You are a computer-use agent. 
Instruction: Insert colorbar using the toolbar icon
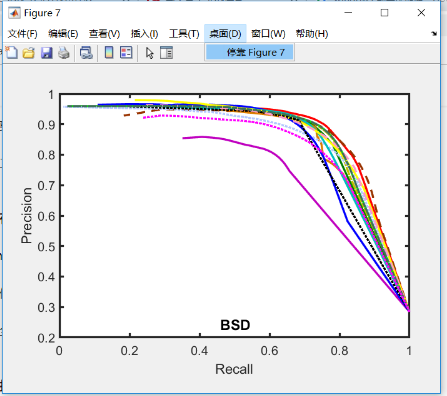[x=109, y=53]
